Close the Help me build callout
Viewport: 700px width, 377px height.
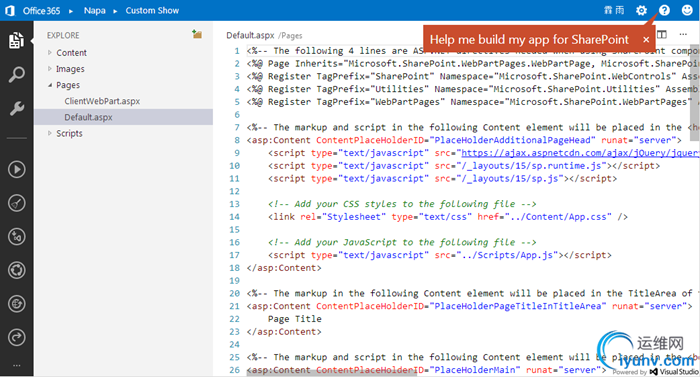(646, 40)
